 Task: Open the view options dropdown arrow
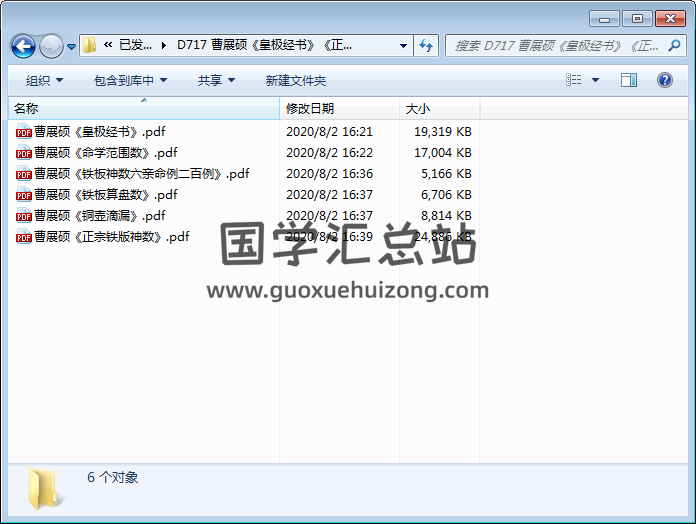click(595, 80)
